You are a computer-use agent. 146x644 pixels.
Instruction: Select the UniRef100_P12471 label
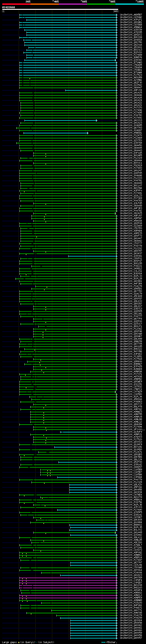point(131,452)
